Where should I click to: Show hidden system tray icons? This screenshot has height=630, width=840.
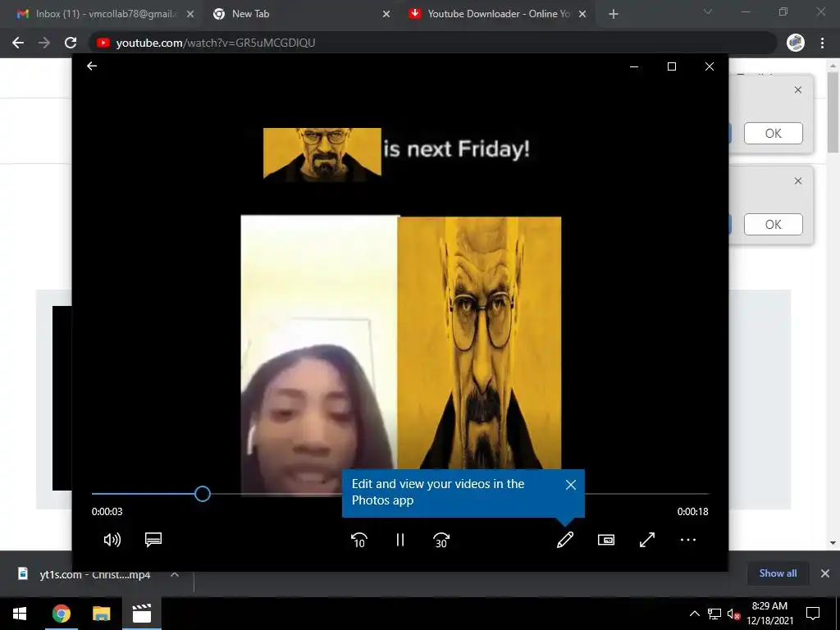[x=694, y=614]
